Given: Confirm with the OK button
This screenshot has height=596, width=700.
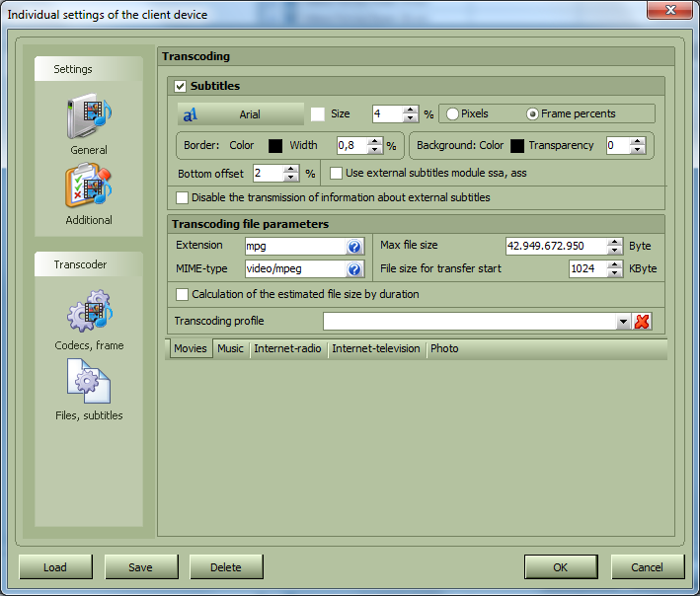Looking at the screenshot, I should point(561,567).
